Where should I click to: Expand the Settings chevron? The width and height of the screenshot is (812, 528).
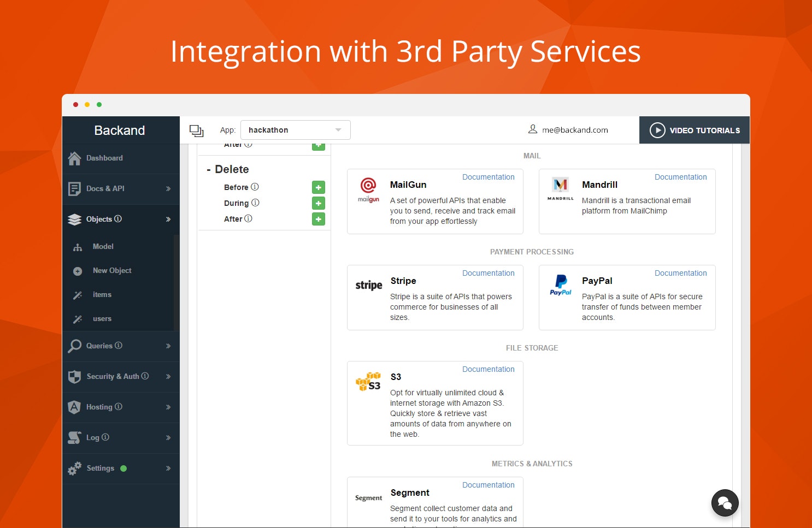(168, 468)
